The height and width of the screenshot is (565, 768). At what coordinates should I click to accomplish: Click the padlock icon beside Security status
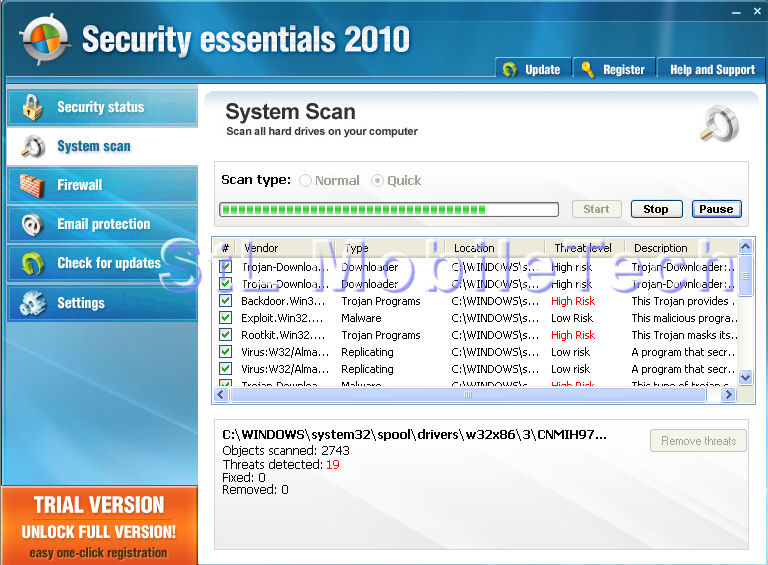tap(32, 107)
